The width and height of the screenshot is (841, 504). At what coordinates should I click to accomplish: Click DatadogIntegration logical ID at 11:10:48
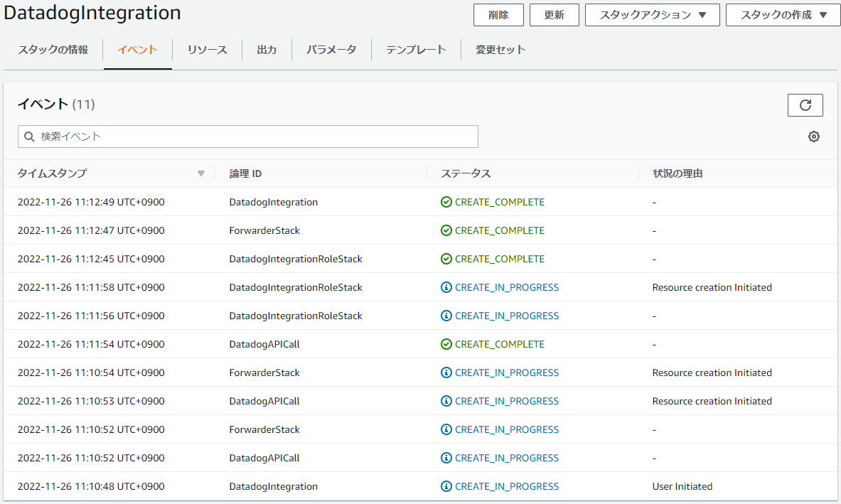pos(274,486)
